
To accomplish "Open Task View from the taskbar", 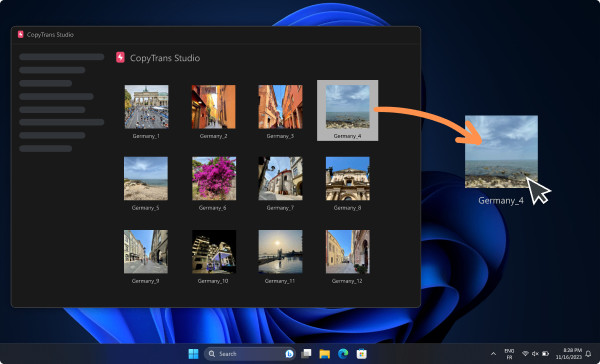I will pyautogui.click(x=306, y=354).
